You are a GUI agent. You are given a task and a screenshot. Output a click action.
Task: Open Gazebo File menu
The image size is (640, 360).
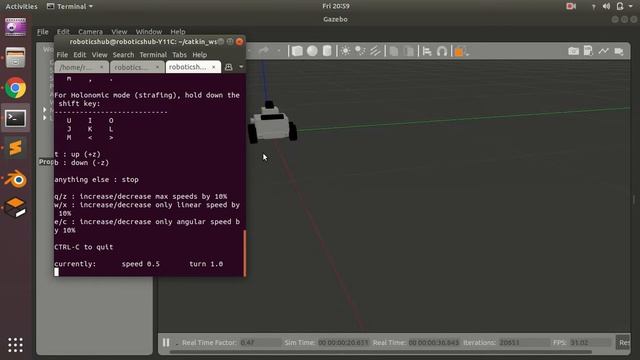point(42,32)
